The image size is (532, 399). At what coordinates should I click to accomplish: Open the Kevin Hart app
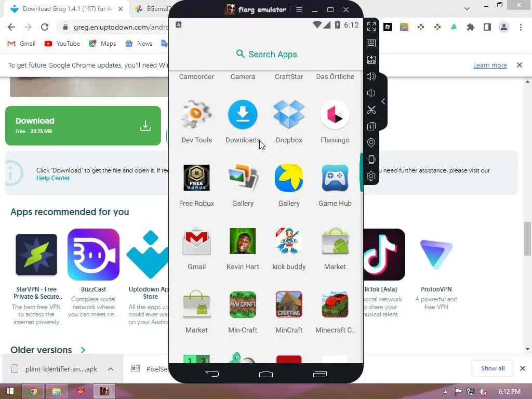pos(243,249)
